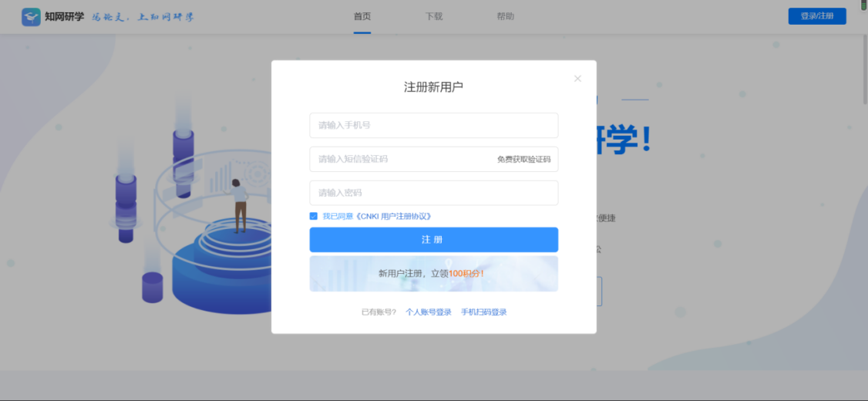868x401 pixels.
Task: Click the 知网研学 brand name text
Action: (x=65, y=17)
